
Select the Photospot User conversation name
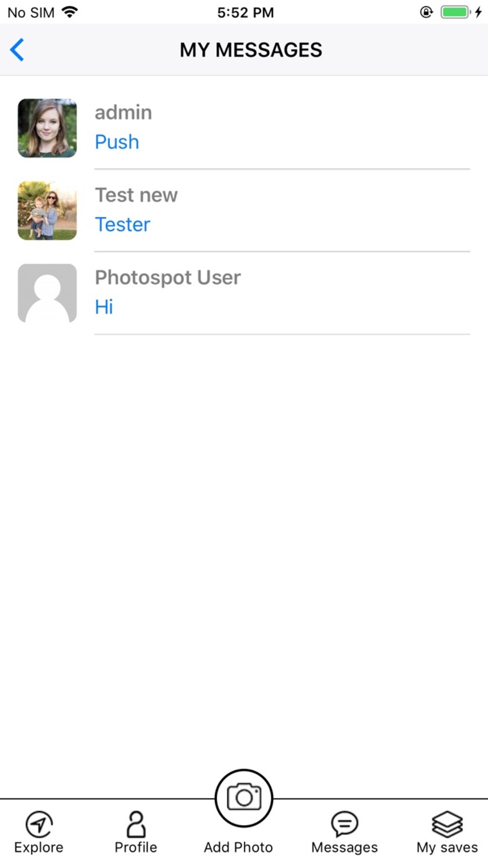point(168,278)
